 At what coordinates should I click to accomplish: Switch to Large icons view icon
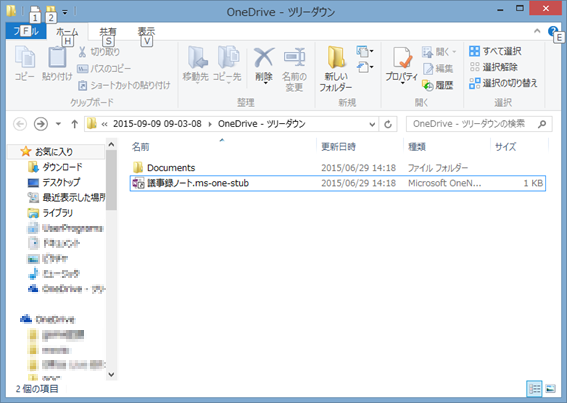click(550, 389)
